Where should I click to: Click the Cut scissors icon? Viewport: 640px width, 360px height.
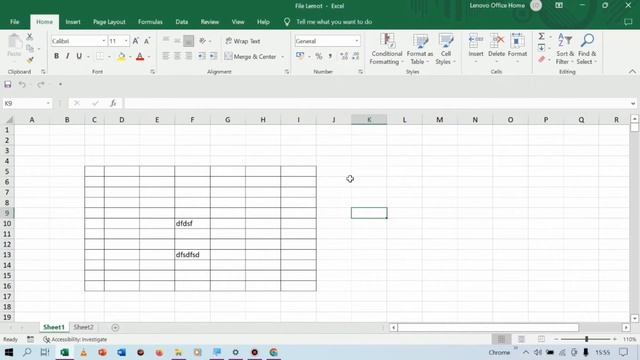[29, 37]
